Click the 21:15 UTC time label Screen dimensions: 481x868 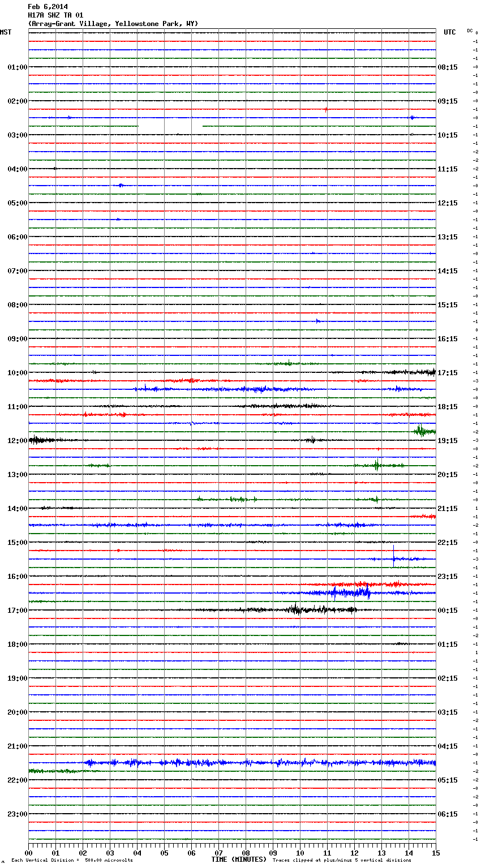pyautogui.click(x=448, y=509)
